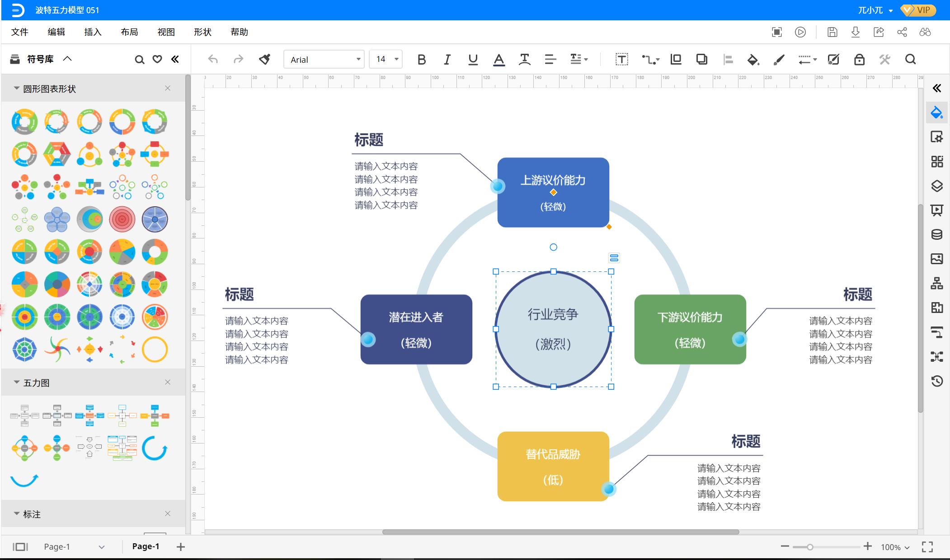Toggle bold text formatting

pos(422,59)
